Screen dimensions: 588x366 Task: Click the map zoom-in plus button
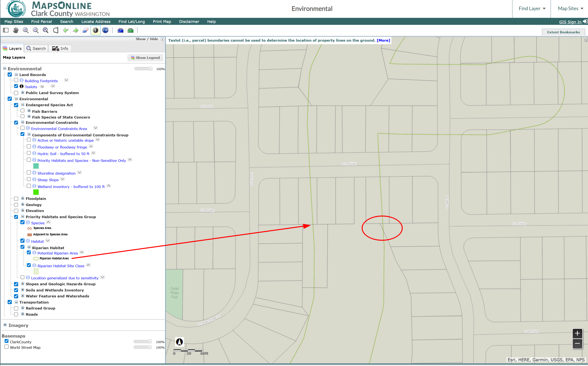[577, 333]
